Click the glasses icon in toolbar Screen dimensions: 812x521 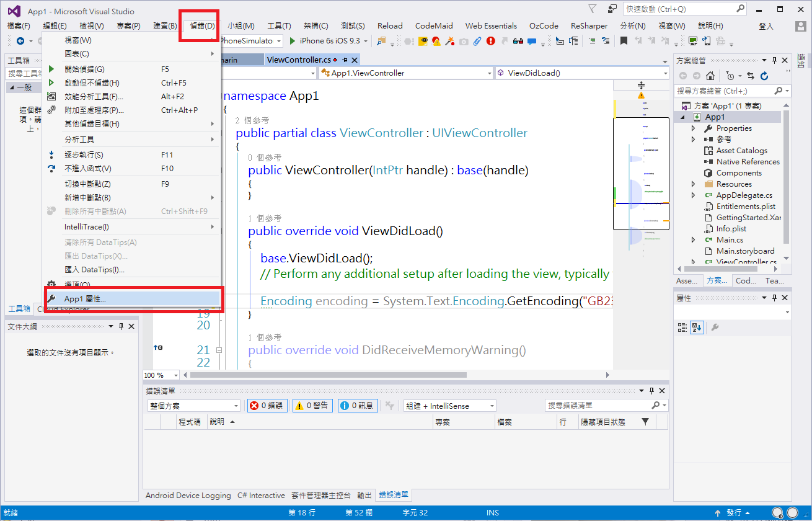click(x=518, y=41)
